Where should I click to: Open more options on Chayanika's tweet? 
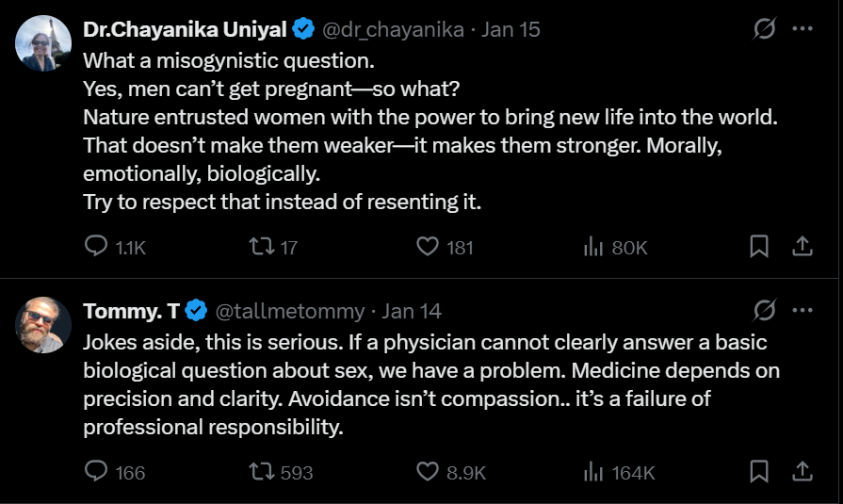[x=802, y=29]
